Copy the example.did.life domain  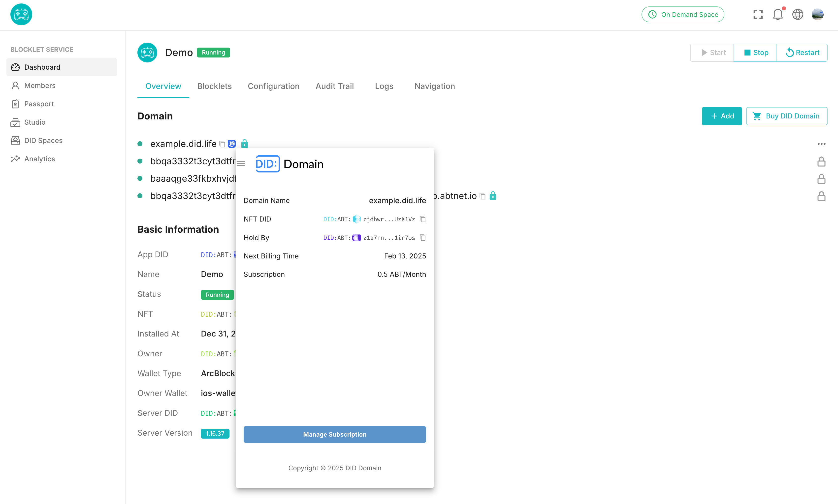(x=222, y=144)
